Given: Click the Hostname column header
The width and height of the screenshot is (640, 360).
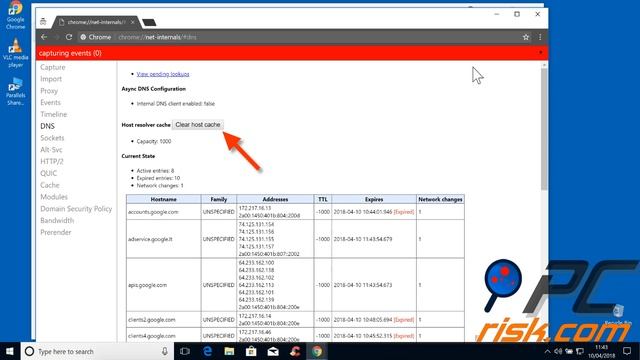Looking at the screenshot, I should pos(163,200).
